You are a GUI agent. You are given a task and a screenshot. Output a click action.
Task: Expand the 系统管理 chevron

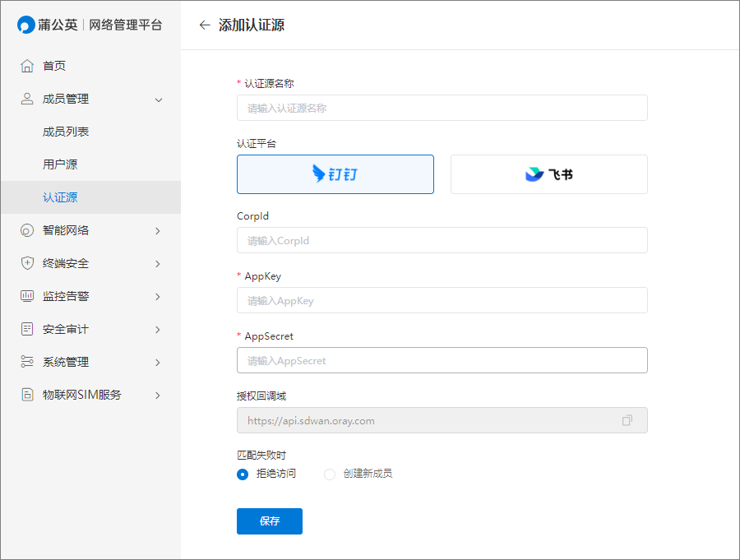158,362
